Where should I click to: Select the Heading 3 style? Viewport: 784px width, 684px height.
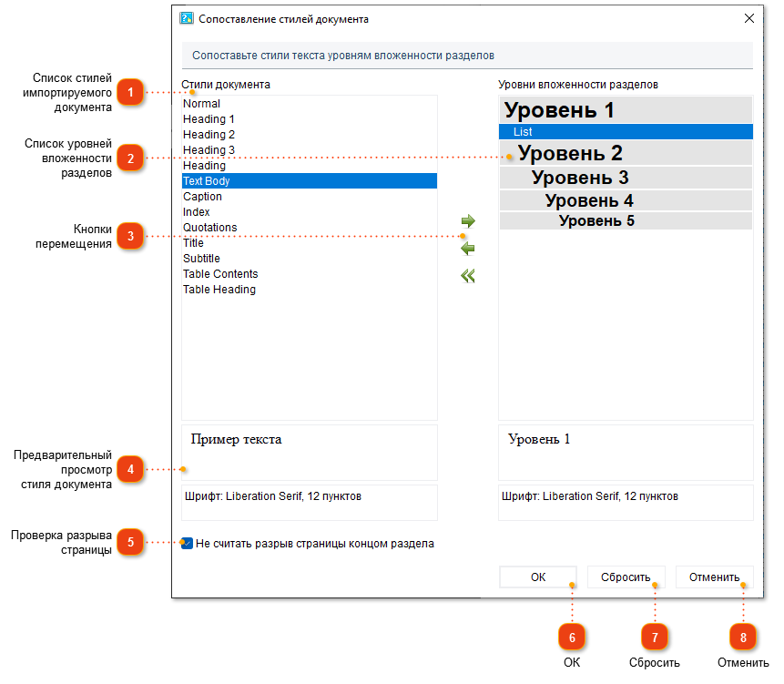tap(209, 150)
